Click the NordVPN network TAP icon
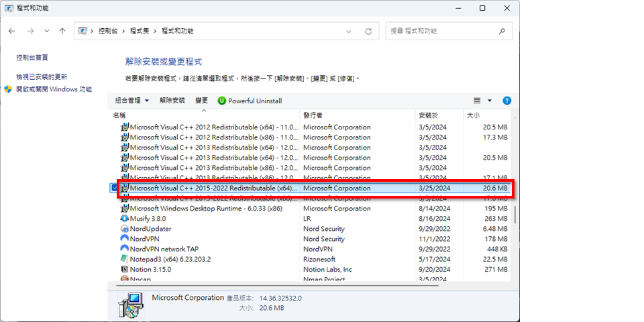Screen dimensions: 644x322 (x=125, y=249)
